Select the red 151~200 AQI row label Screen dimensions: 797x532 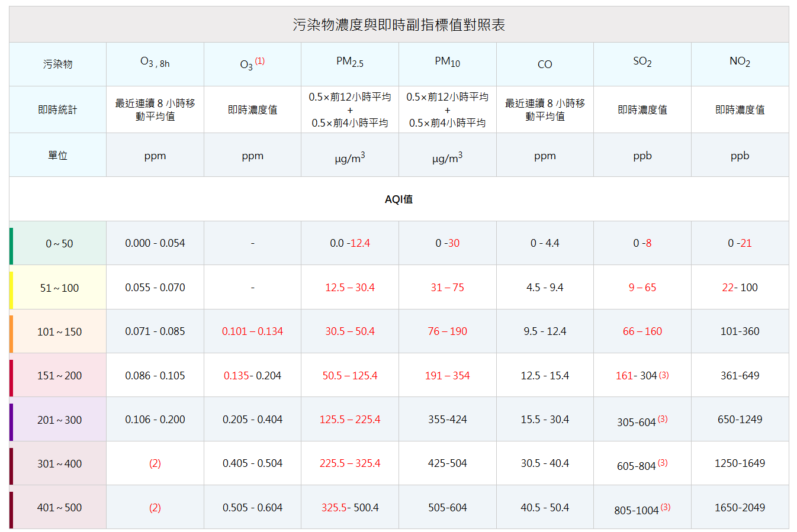pyautogui.click(x=59, y=376)
